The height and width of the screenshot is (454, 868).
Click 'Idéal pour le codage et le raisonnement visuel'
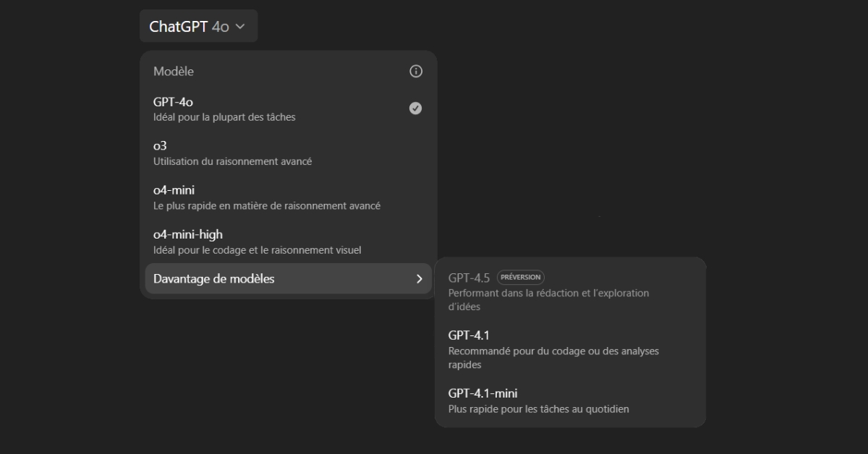click(x=257, y=250)
